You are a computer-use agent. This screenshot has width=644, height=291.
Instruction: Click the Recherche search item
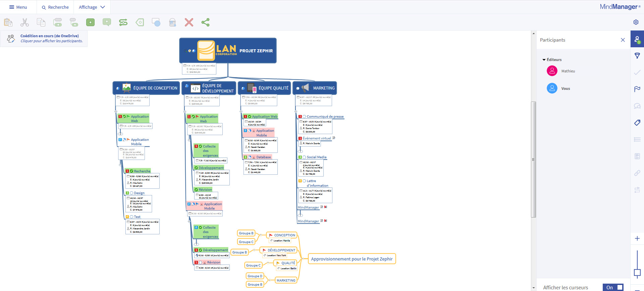point(55,7)
